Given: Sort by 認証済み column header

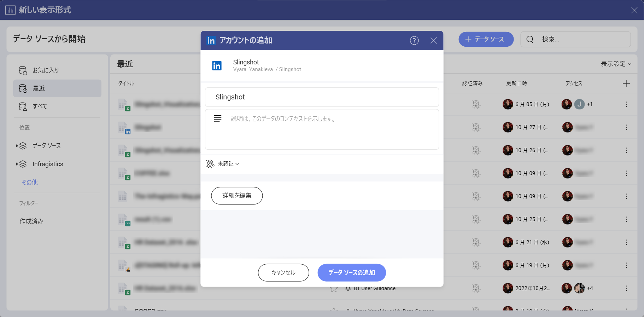Looking at the screenshot, I should tap(472, 83).
